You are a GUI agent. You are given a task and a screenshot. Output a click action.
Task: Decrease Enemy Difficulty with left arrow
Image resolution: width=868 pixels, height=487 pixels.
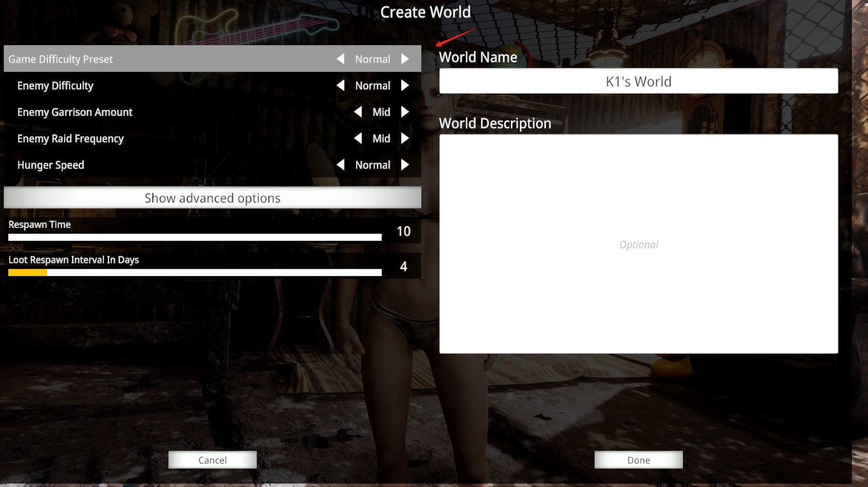[340, 85]
